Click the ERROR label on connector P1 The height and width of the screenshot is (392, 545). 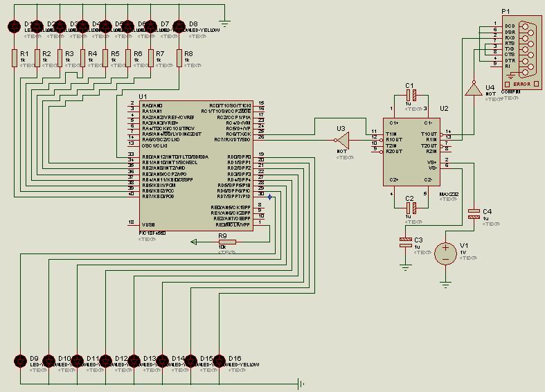pyautogui.click(x=522, y=84)
